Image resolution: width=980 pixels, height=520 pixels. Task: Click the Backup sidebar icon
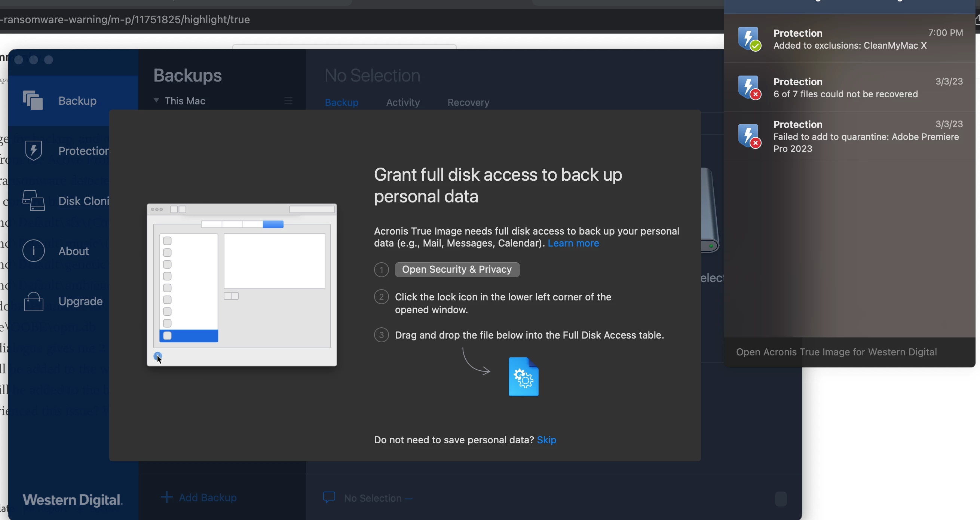[33, 101]
